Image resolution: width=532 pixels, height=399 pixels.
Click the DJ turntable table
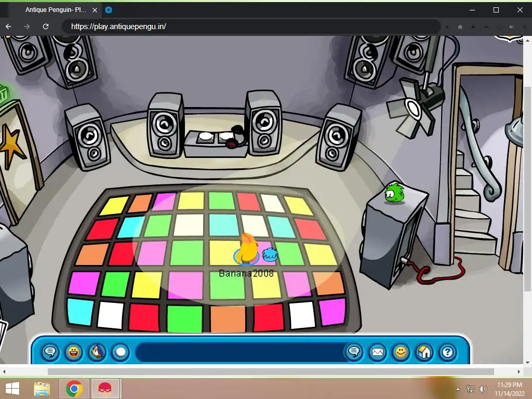tap(216, 144)
